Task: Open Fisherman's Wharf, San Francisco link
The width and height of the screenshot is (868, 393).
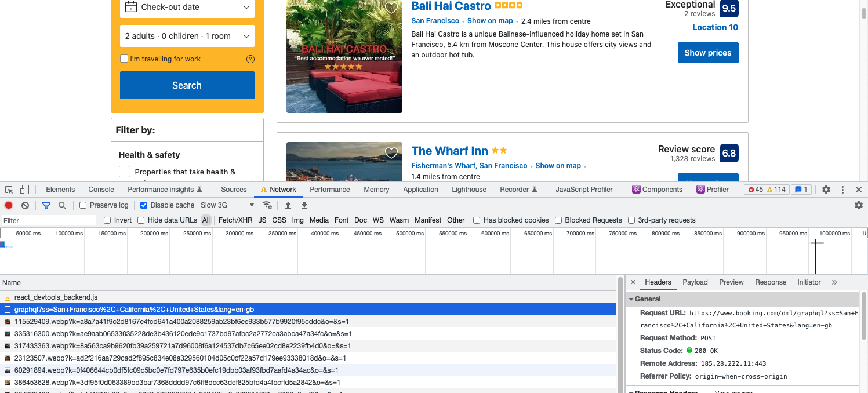Action: 468,165
